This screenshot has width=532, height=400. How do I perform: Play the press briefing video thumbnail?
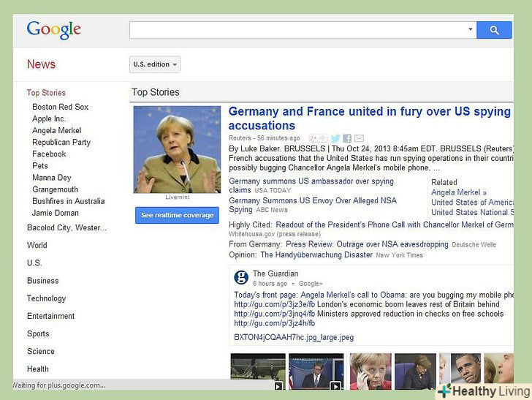pyautogui.click(x=316, y=371)
